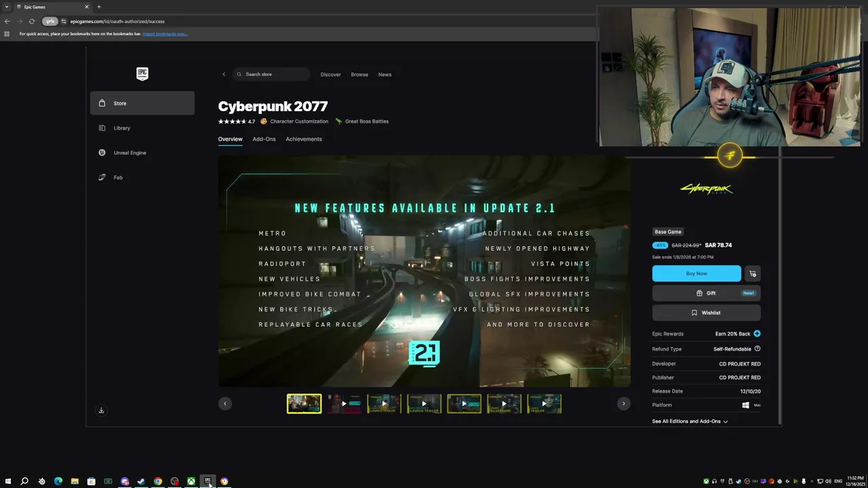Play the fourth video thumbnail
Image resolution: width=868 pixels, height=488 pixels.
pyautogui.click(x=424, y=404)
